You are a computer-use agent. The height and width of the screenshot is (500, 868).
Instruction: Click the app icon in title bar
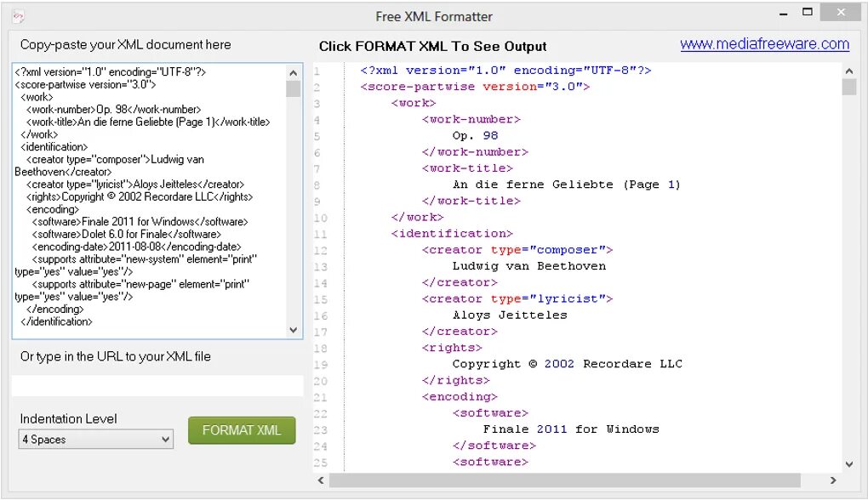coord(18,17)
